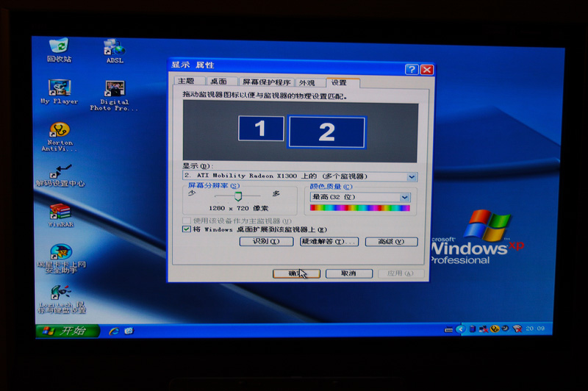Select the monitor 1 thumbnail
The image size is (588, 391).
260,129
